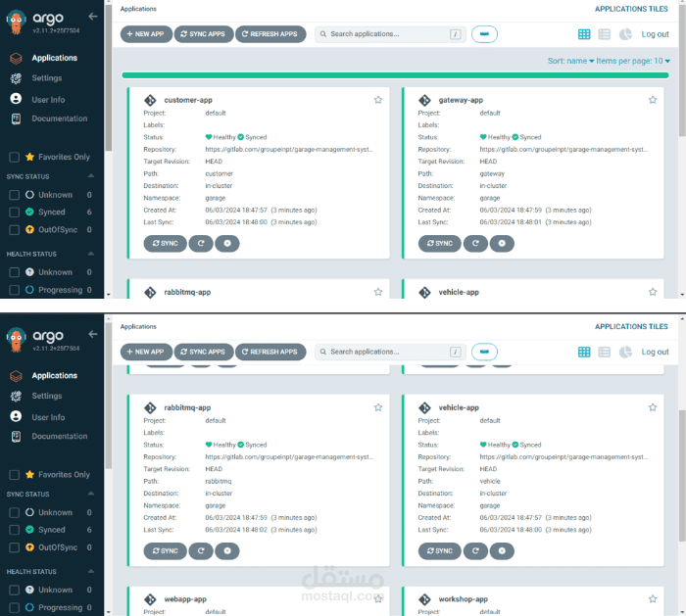Check Synced filter in lower screenshot

15,530
